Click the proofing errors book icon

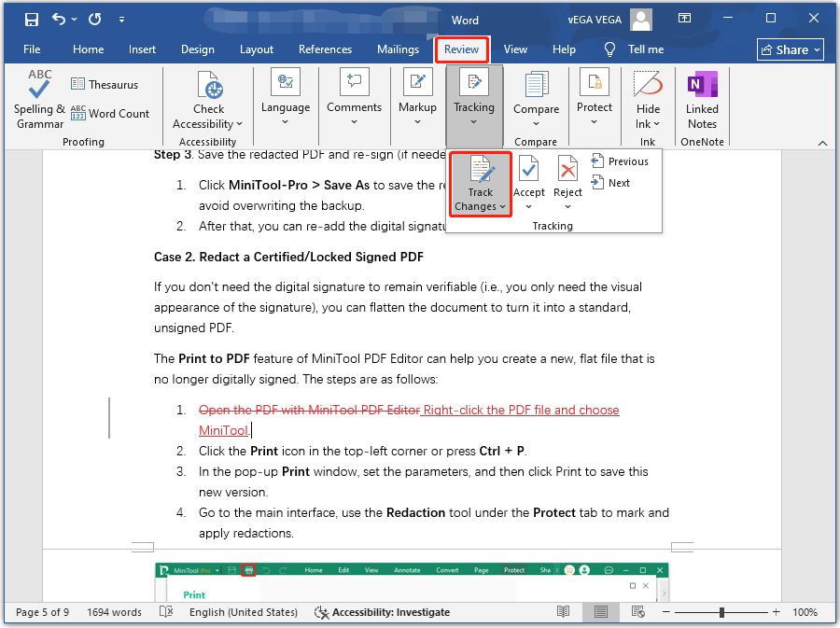tap(166, 612)
